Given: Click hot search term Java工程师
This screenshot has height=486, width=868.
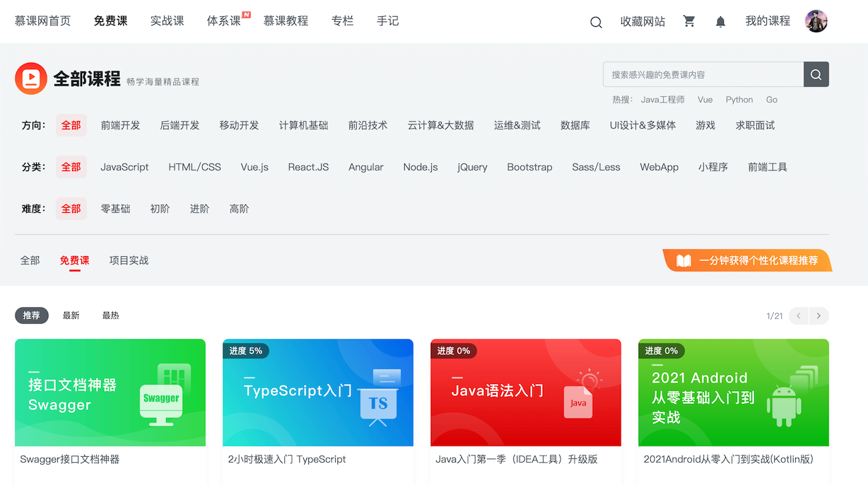Looking at the screenshot, I should pos(663,100).
